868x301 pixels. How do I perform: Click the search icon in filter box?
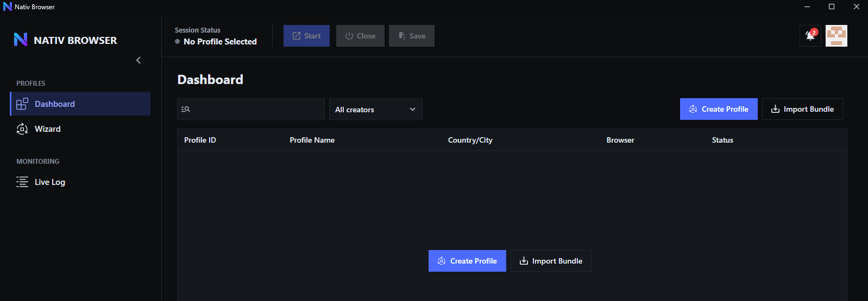click(186, 109)
